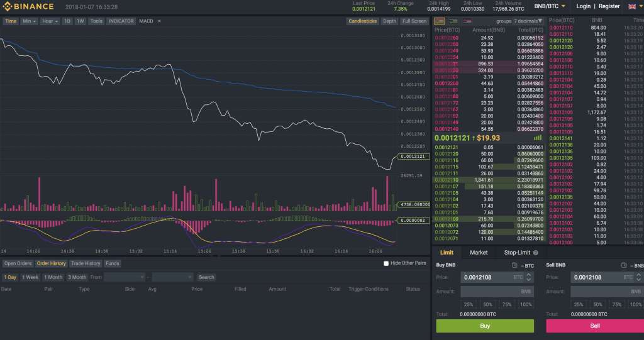Switch the chart to 1W interval
The width and height of the screenshot is (644, 340).
80,21
